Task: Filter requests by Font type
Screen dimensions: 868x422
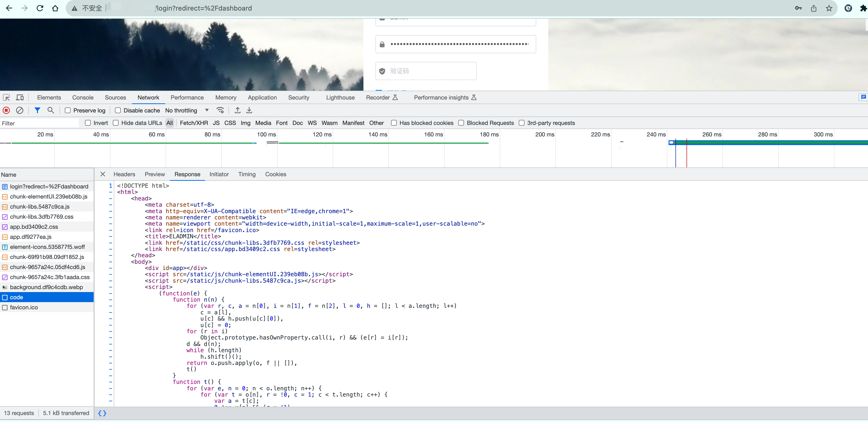Action: pyautogui.click(x=282, y=123)
